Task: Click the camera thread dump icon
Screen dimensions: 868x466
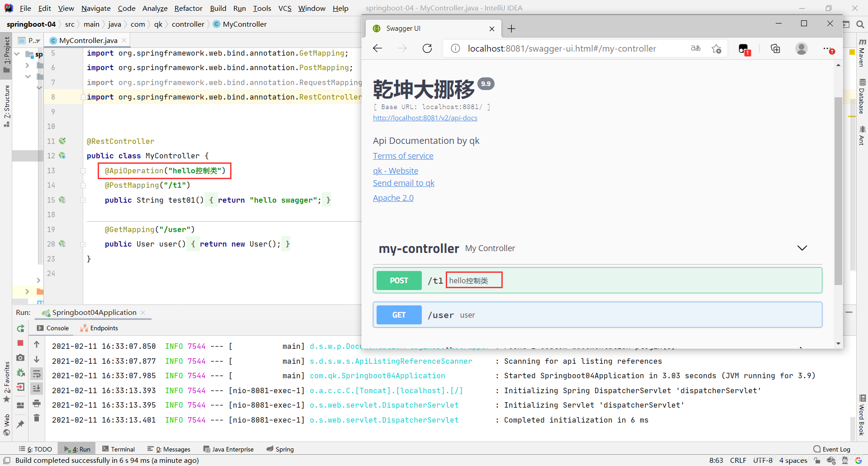Action: (x=20, y=358)
